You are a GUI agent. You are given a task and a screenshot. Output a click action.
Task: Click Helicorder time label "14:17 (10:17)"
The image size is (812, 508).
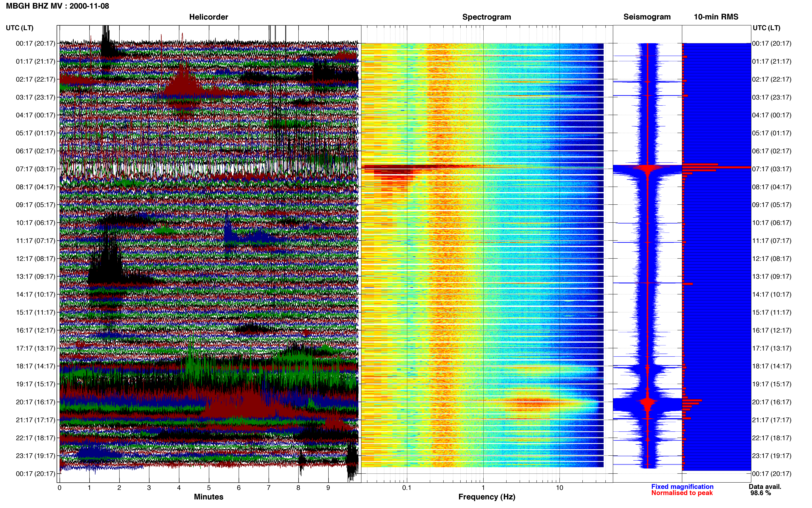click(x=35, y=294)
